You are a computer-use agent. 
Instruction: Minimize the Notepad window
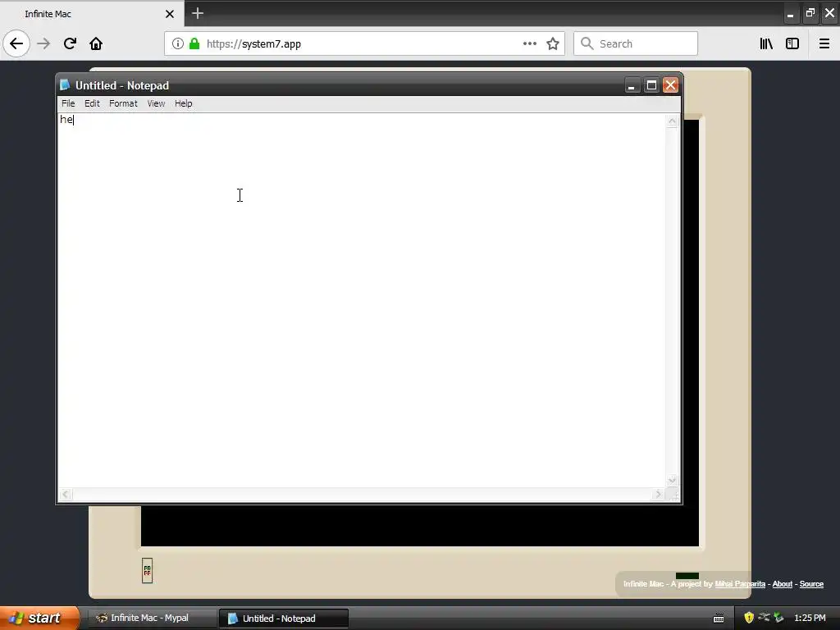(x=632, y=85)
